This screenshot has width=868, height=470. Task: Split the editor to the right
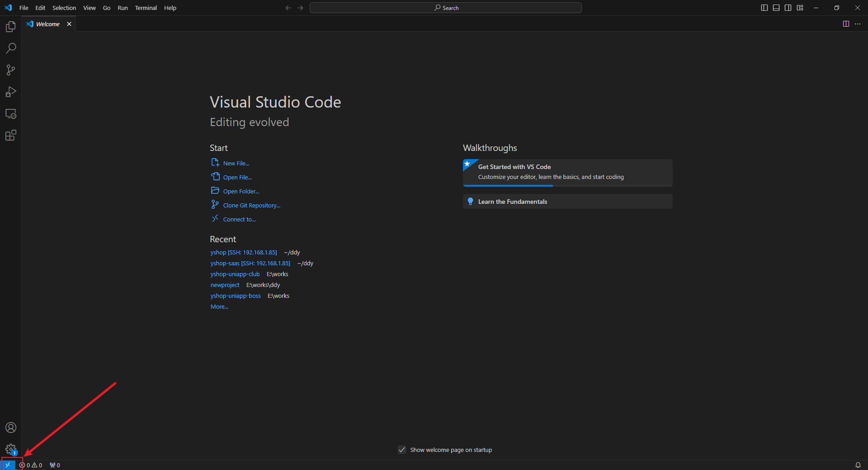coord(846,24)
